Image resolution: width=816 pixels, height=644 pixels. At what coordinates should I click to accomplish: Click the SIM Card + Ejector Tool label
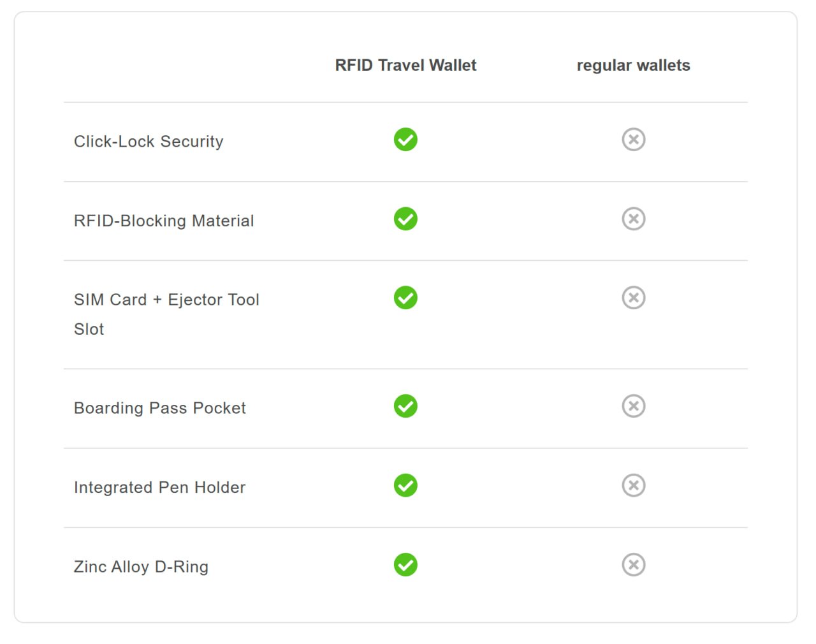166,300
